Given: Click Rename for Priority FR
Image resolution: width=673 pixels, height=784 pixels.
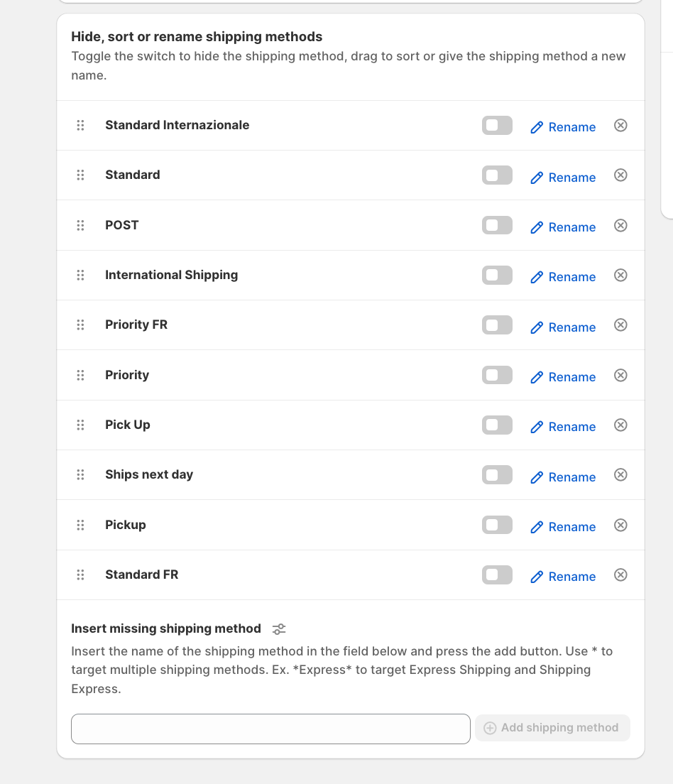Looking at the screenshot, I should (563, 327).
